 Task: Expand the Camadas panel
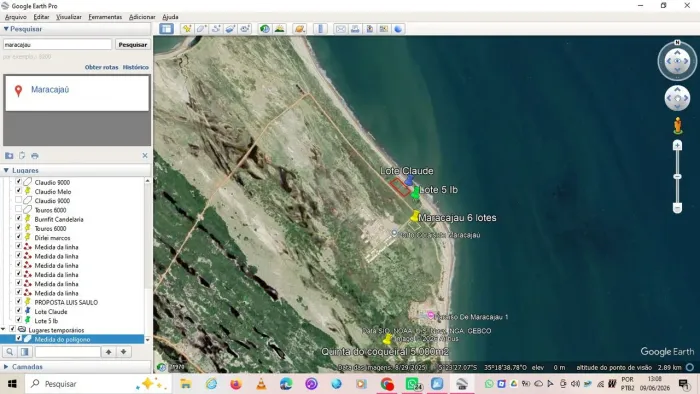(6, 367)
